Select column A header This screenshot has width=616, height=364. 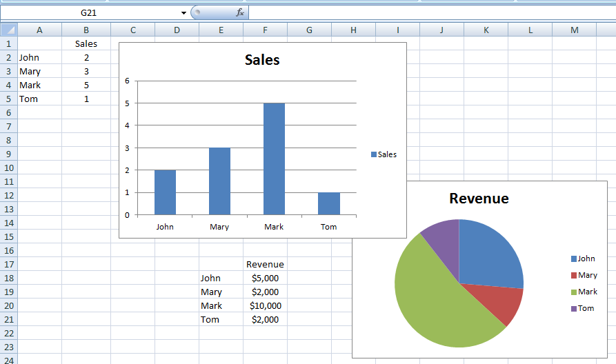click(x=40, y=30)
